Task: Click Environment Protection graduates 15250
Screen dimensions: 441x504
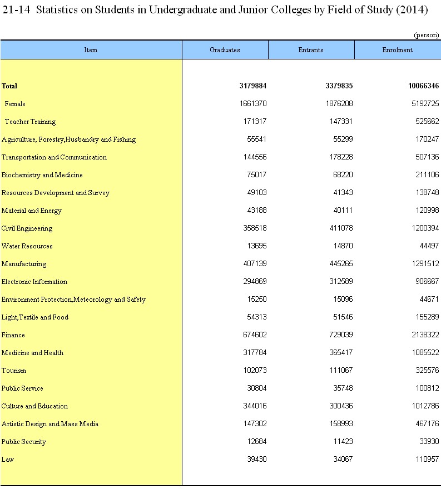Action: coord(257,300)
